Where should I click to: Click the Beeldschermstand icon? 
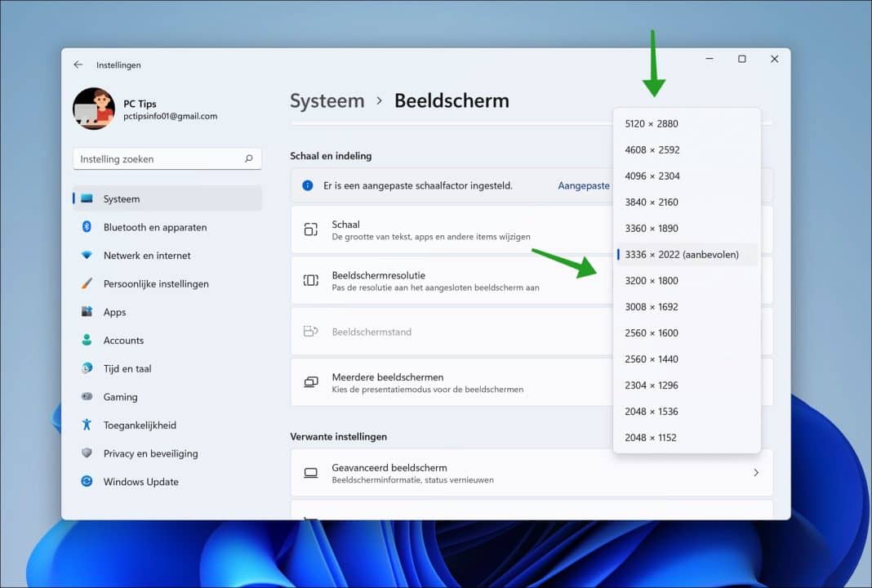[310, 331]
